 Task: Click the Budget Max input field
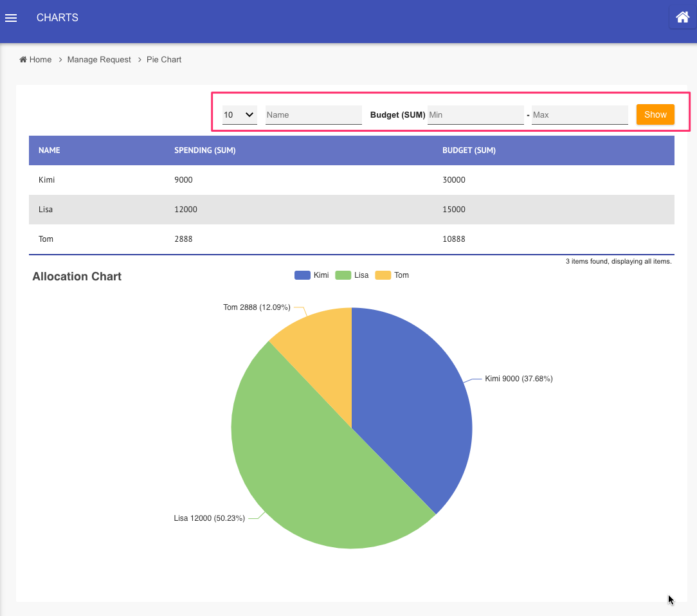point(579,115)
